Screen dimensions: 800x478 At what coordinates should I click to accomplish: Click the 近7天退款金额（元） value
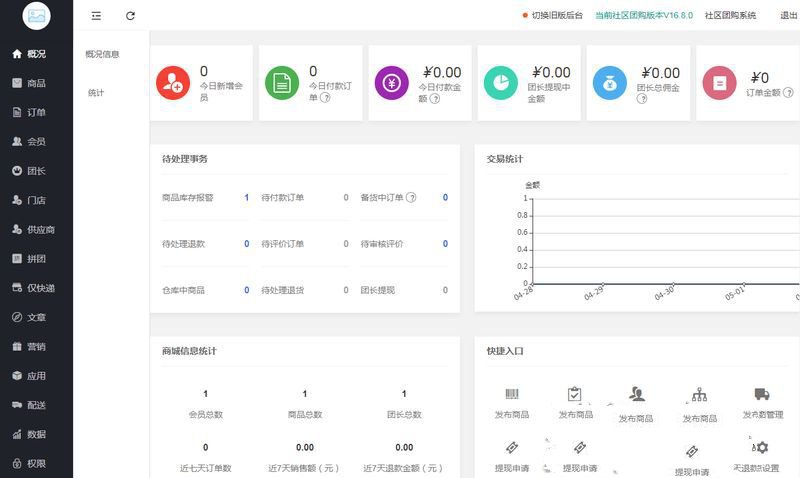coord(404,447)
